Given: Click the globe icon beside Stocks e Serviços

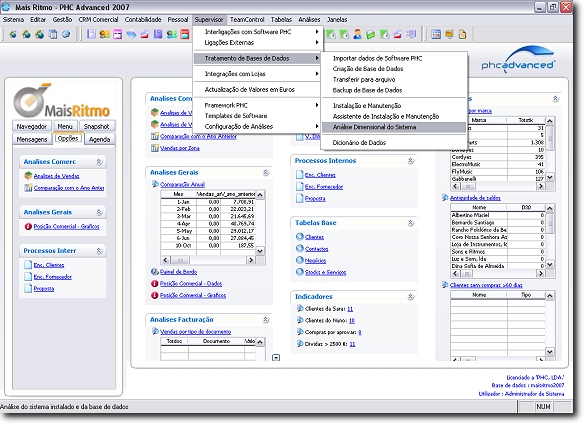Looking at the screenshot, I should 300,272.
